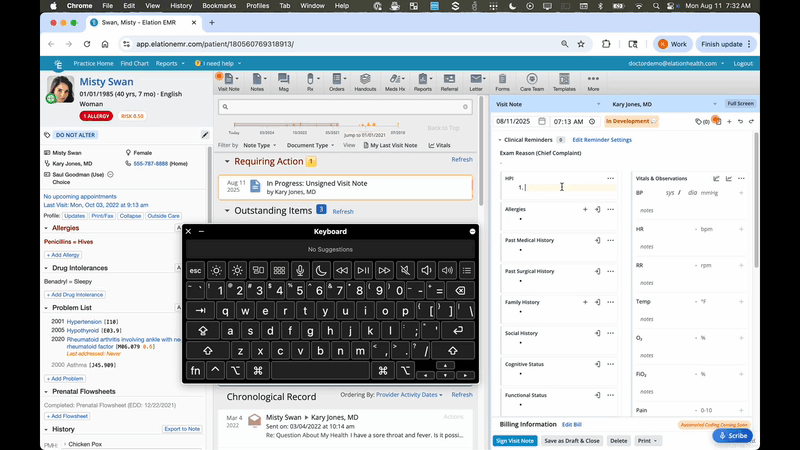
Task: Click Sign Visit Note button
Action: 515,441
